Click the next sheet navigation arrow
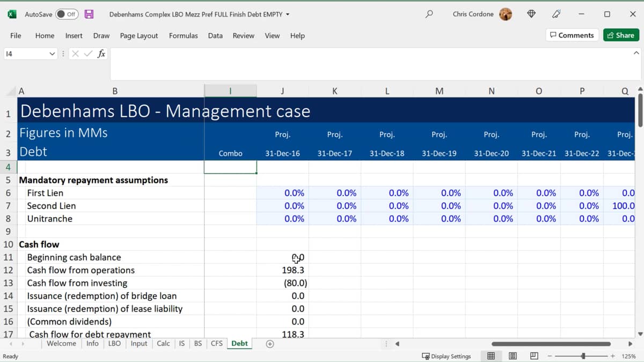 coord(23,344)
